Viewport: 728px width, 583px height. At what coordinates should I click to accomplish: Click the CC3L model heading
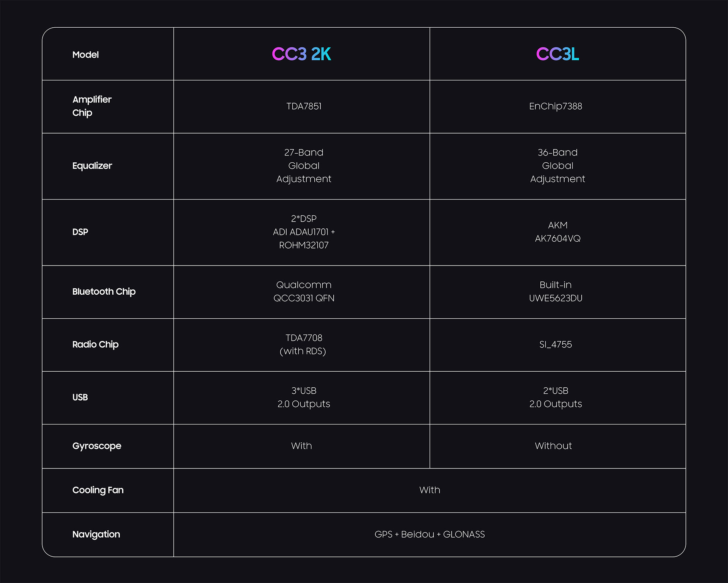tap(557, 54)
